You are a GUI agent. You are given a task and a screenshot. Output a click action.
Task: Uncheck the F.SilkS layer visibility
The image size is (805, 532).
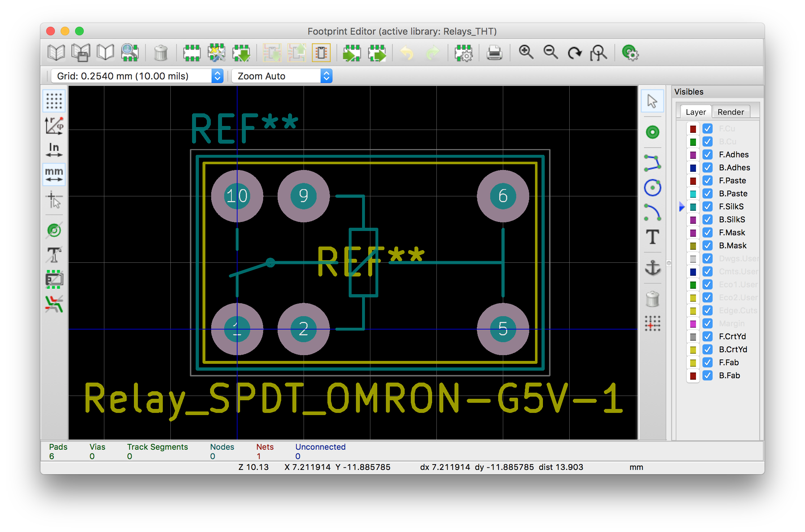(708, 206)
